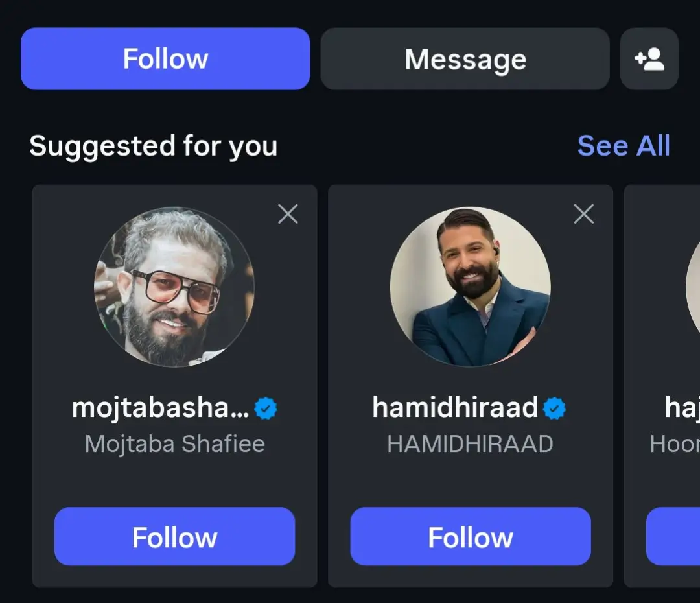Follow the Mojtaba Shafiee account
The height and width of the screenshot is (603, 700).
(x=174, y=537)
